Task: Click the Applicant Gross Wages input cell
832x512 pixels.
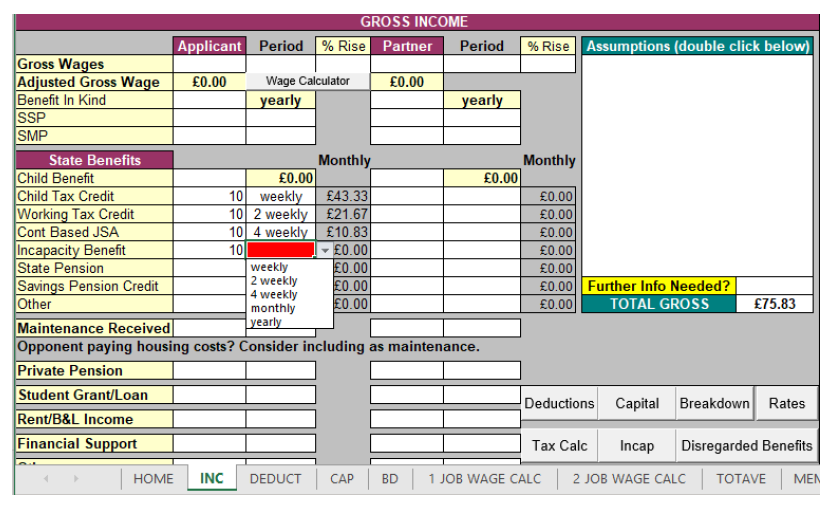Action: (209, 64)
